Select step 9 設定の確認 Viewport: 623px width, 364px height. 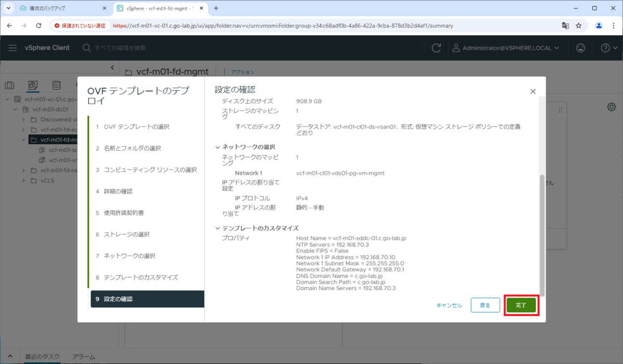pos(147,299)
